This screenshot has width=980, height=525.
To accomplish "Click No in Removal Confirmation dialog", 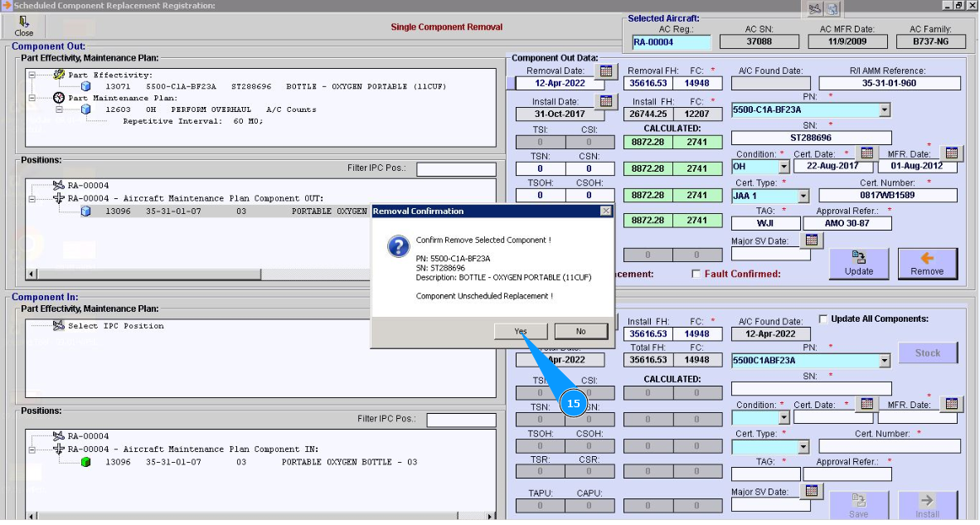I will tap(580, 331).
